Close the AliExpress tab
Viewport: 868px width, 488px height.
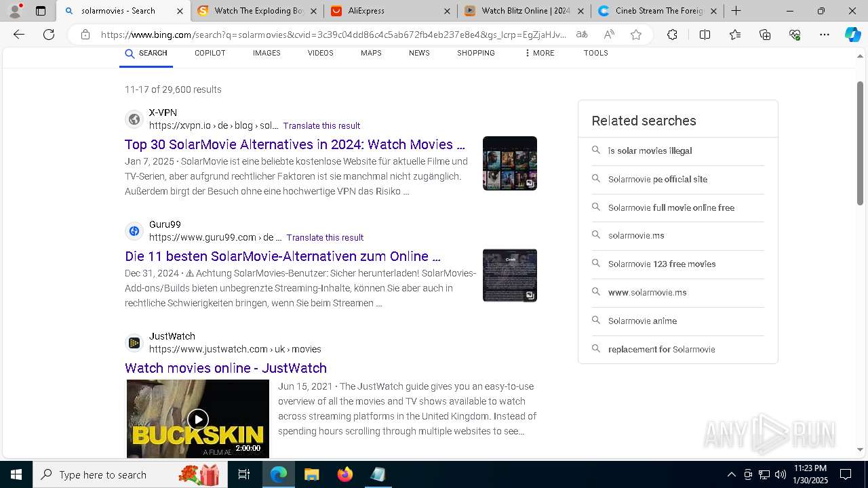pos(447,11)
